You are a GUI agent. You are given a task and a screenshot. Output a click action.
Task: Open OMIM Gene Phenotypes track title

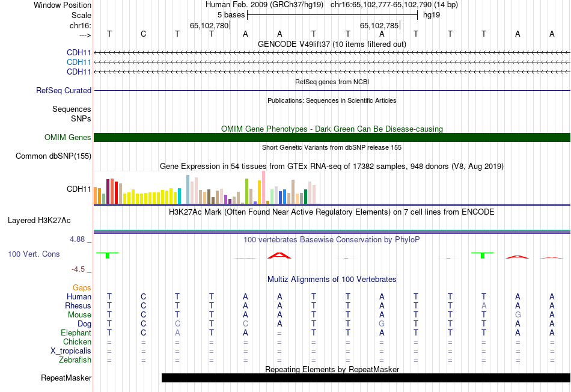332,129
